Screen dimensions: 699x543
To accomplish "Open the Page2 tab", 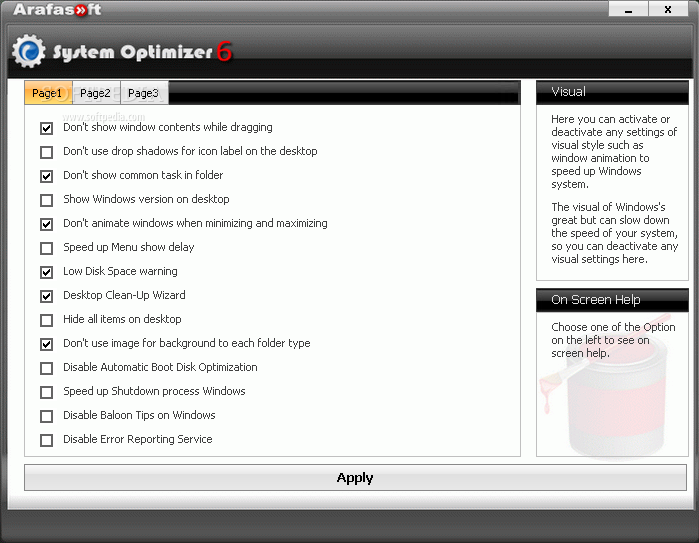I will [x=96, y=93].
